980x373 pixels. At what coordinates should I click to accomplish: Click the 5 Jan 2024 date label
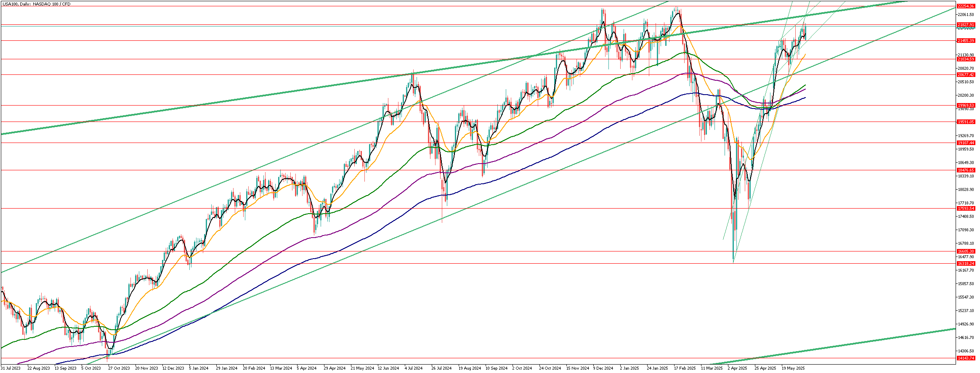(x=199, y=368)
